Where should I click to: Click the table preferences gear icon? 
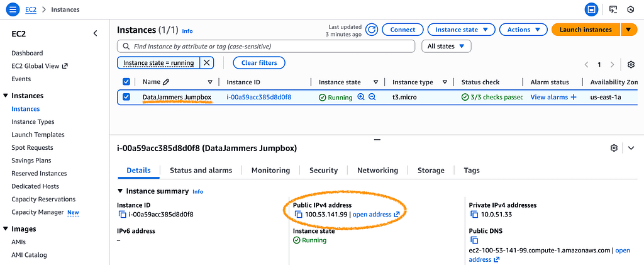631,64
